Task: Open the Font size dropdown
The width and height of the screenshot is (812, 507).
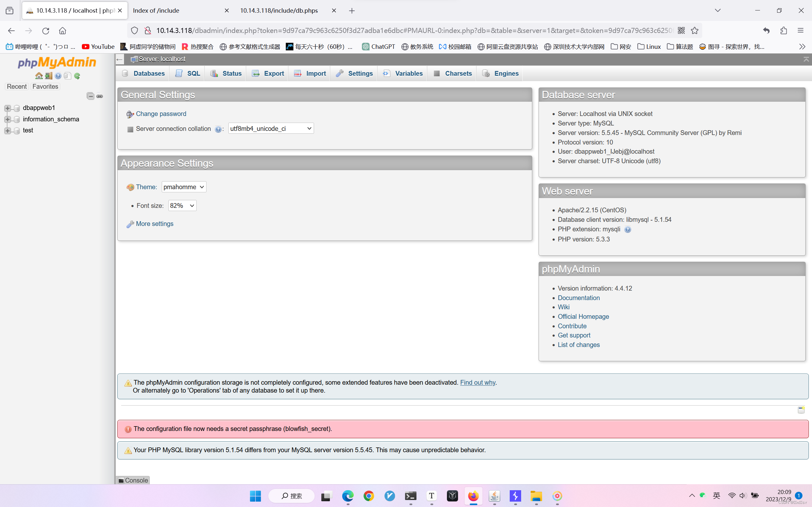Action: pos(182,205)
